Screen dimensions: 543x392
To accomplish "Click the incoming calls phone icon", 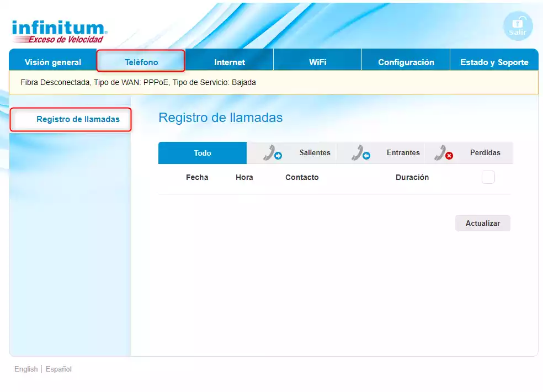I will click(x=360, y=153).
